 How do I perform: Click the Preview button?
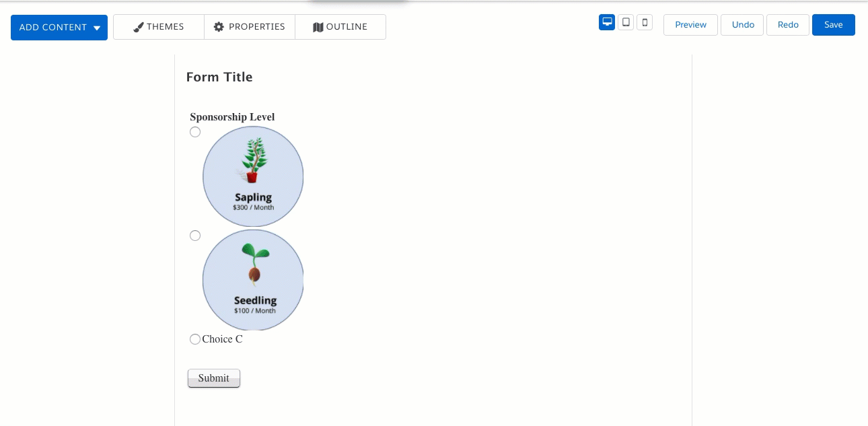(x=690, y=25)
